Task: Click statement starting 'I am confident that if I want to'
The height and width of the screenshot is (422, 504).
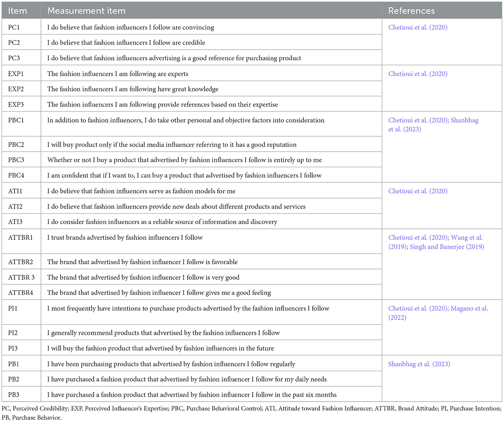Action: click(x=184, y=176)
